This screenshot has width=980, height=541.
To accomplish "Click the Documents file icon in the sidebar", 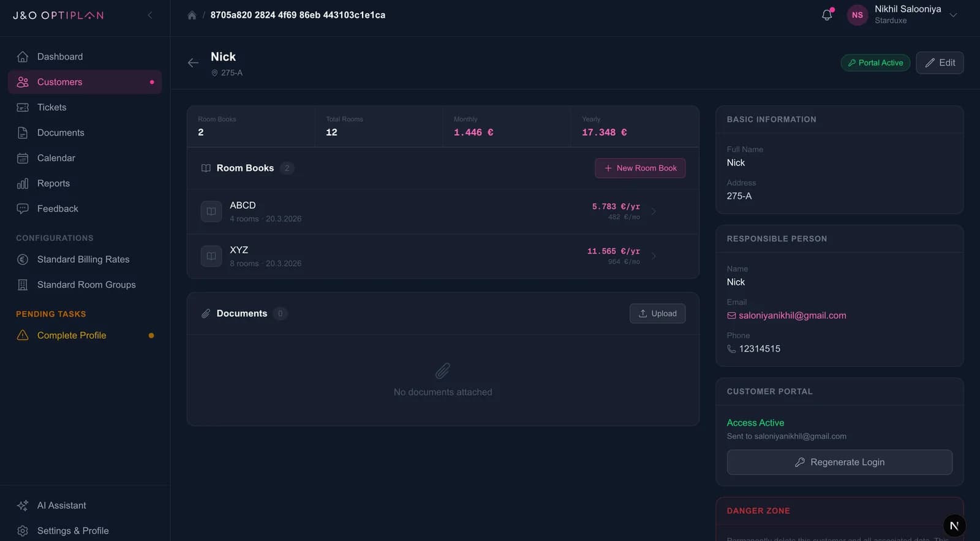I will [x=23, y=133].
